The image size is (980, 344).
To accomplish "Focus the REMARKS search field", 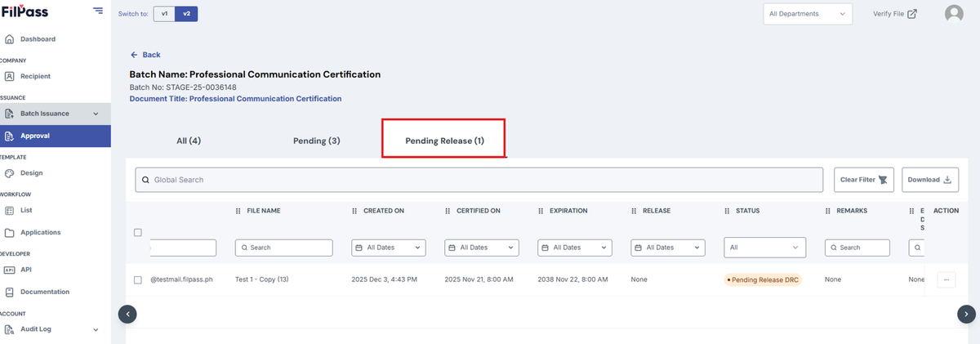I will coord(857,247).
